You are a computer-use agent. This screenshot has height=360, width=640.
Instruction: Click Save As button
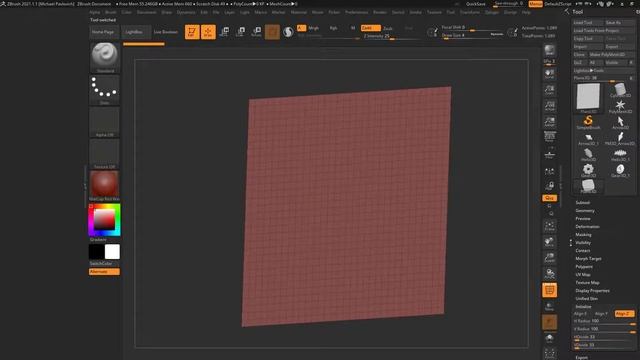[620, 23]
